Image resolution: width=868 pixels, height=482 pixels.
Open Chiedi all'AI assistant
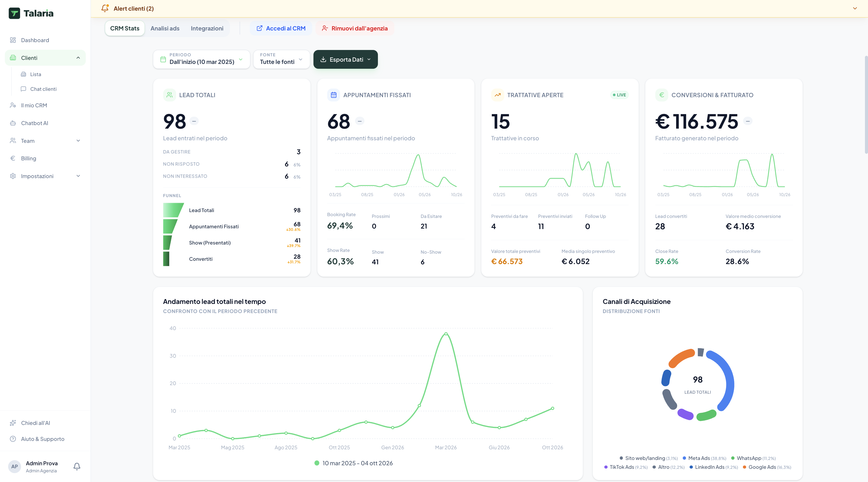coord(45,423)
